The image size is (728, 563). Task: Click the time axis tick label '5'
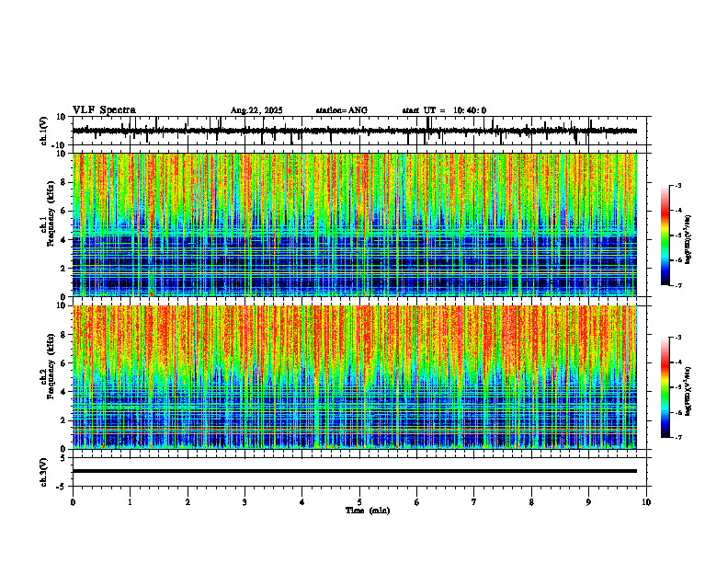click(x=359, y=502)
